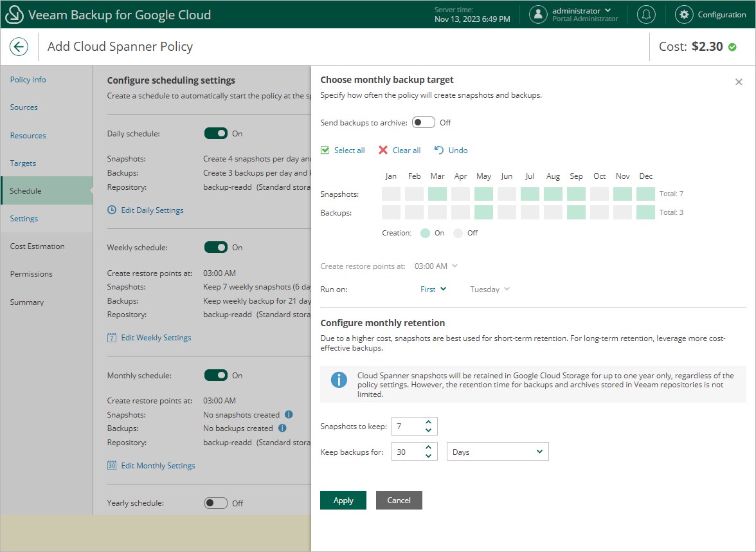Open Summary step
756x552 pixels.
coord(27,302)
